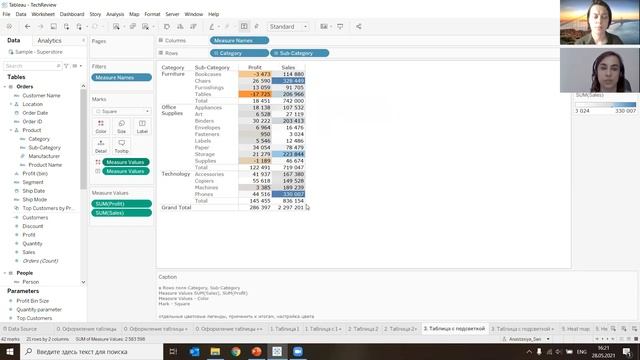This screenshot has width=640, height=360.
Task: Click the Presentation Mode toolbar icon
Action: click(340, 27)
